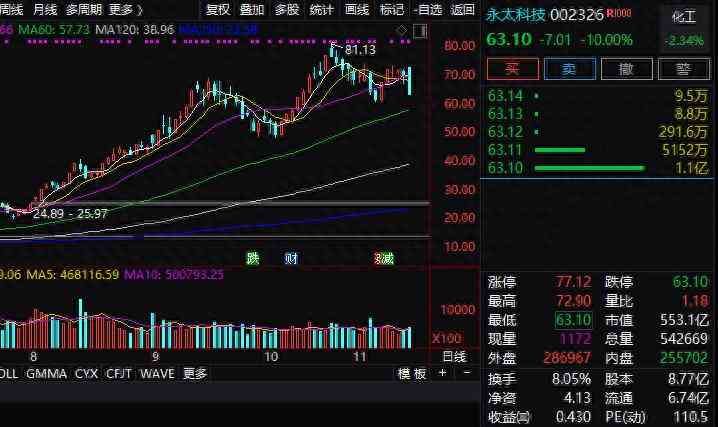This screenshot has height=427, width=718.
Task: Toggle 复权 price adjustment
Action: (218, 10)
